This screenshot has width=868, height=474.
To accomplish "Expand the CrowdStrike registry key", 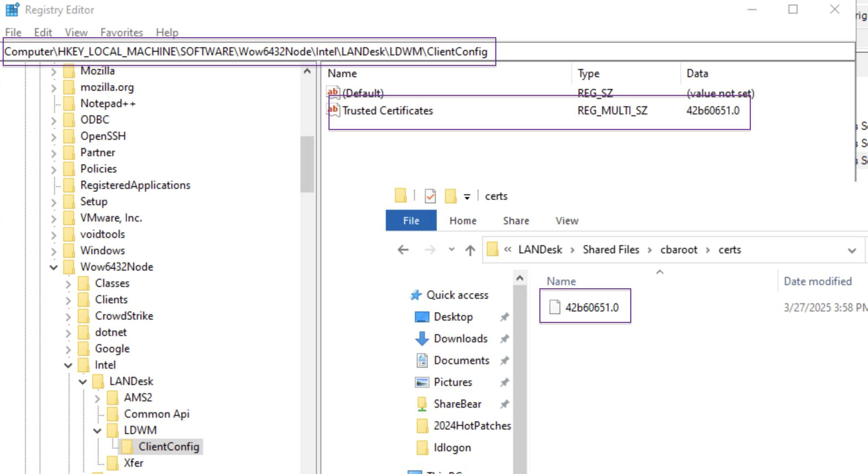I will [x=68, y=316].
